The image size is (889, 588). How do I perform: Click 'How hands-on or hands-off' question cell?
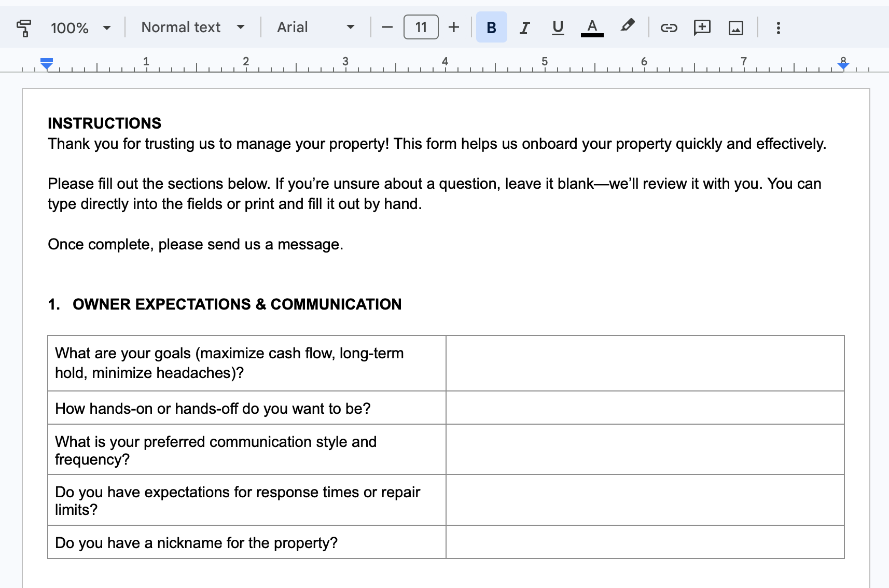coord(247,408)
